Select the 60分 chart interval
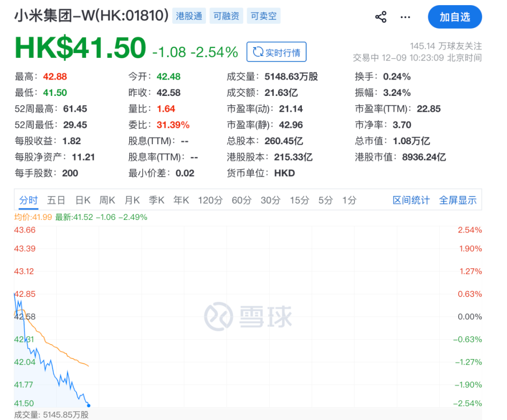The image size is (507, 420). 241,200
